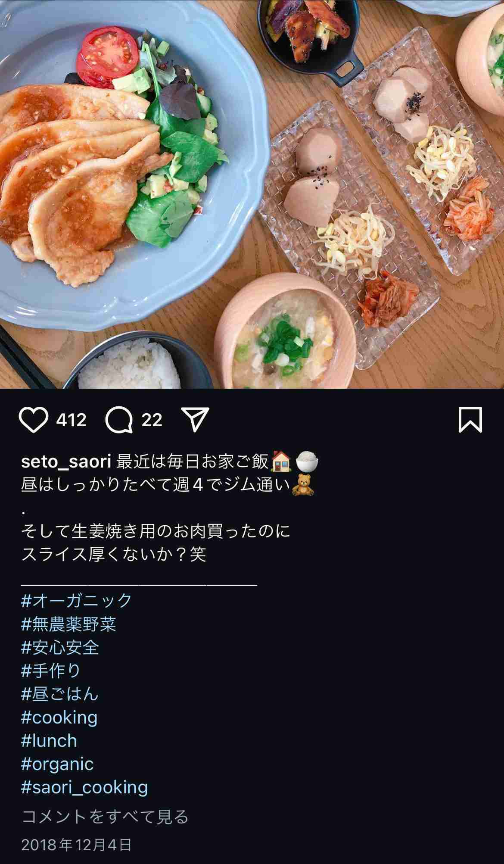Open hashtag #昼ごはん
Screen dimensions: 504x864
(60, 693)
